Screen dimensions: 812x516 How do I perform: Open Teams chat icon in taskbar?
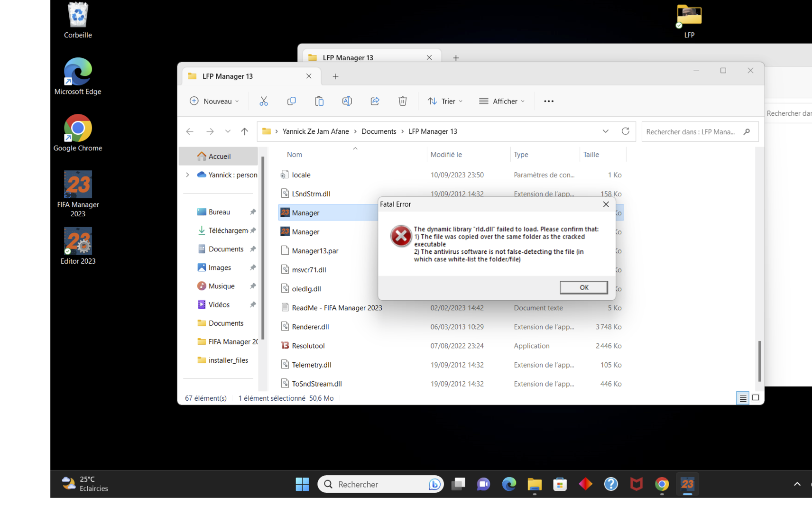[483, 484]
